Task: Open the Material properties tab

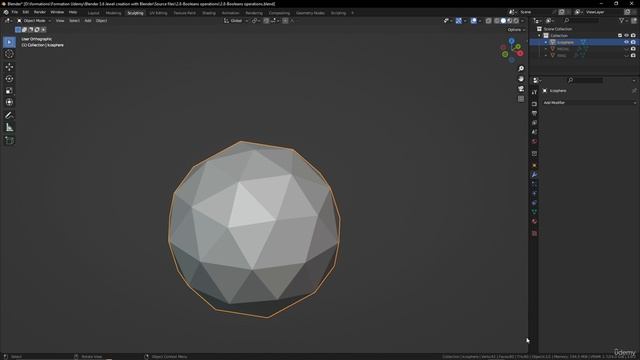Action: [x=534, y=221]
